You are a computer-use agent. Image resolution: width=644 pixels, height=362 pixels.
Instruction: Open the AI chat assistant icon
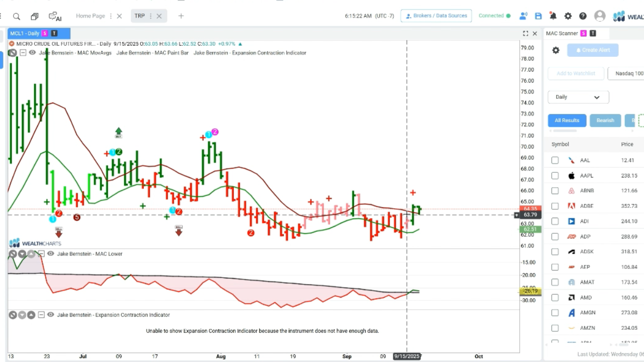55,17
